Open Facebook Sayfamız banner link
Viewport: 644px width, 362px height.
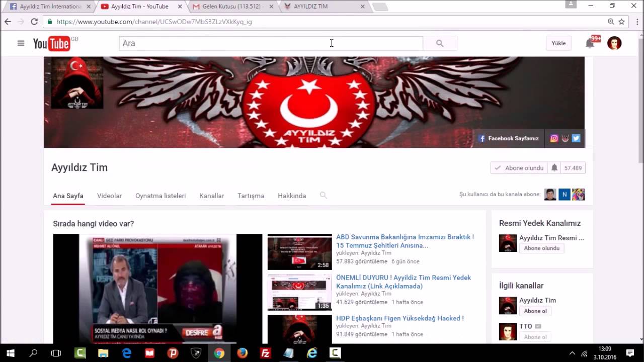508,138
